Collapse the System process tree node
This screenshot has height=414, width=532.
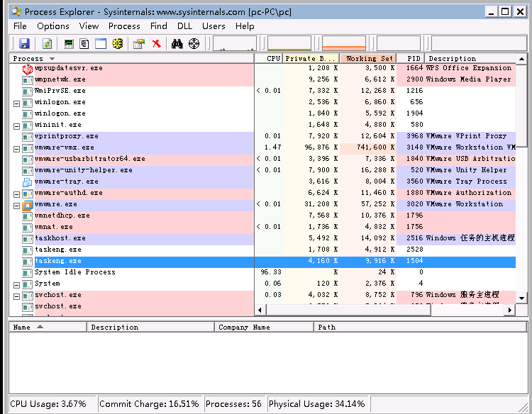pos(16,285)
